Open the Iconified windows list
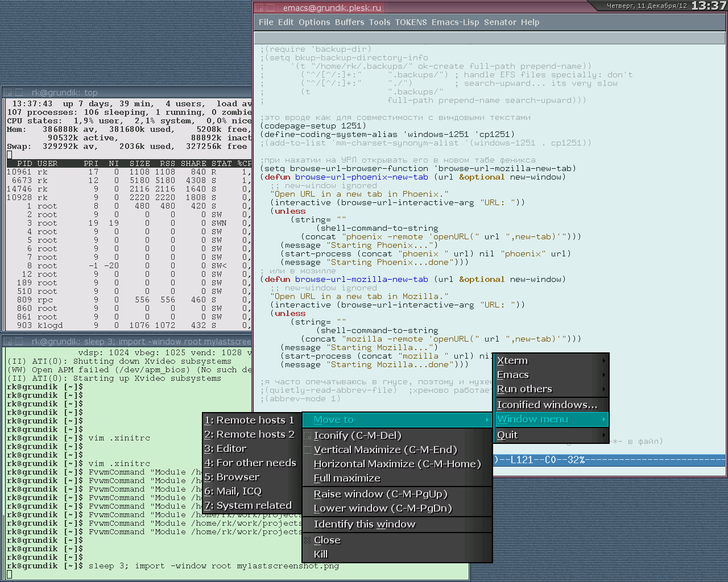 547,405
